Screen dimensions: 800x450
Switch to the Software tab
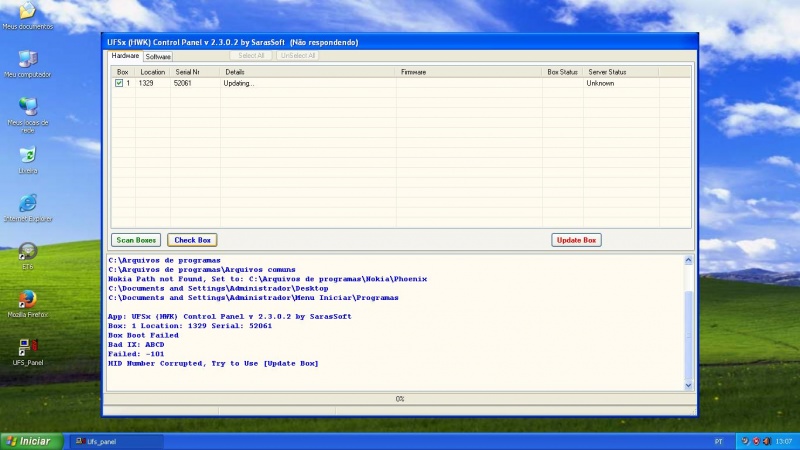pos(158,57)
